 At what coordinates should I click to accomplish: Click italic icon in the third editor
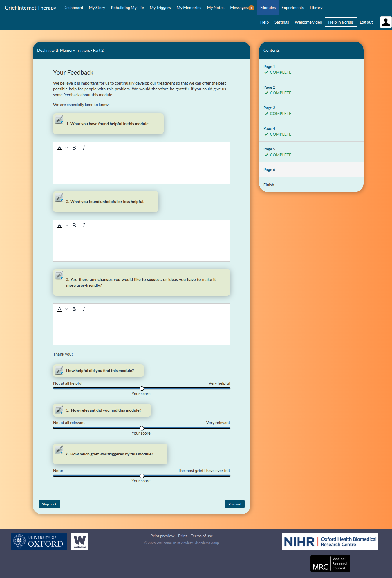coord(84,309)
